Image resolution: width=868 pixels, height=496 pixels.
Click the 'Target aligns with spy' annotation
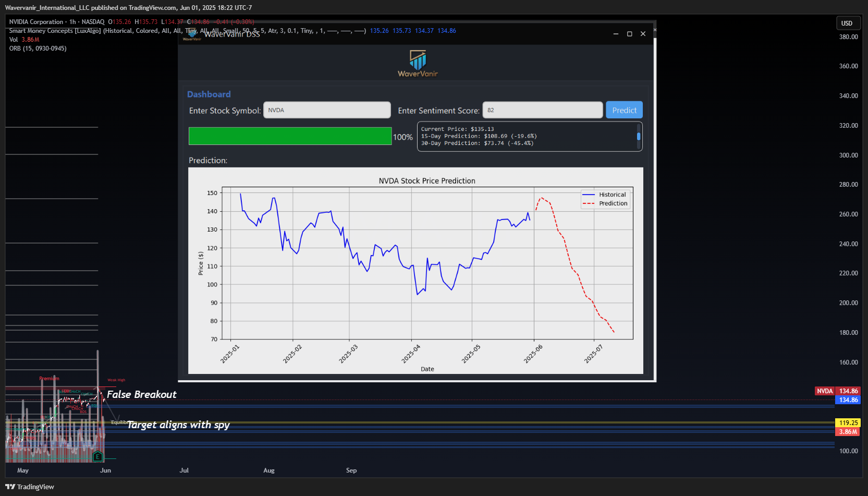coord(178,425)
